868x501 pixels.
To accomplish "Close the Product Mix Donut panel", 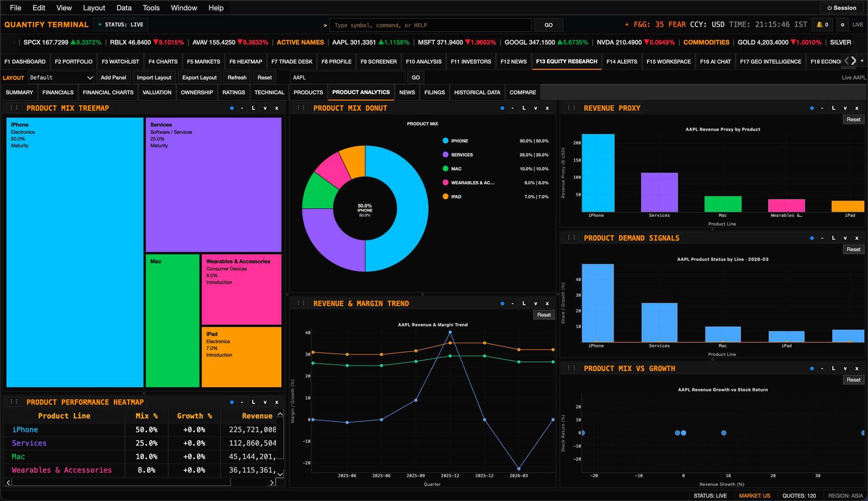I will pyautogui.click(x=547, y=108).
